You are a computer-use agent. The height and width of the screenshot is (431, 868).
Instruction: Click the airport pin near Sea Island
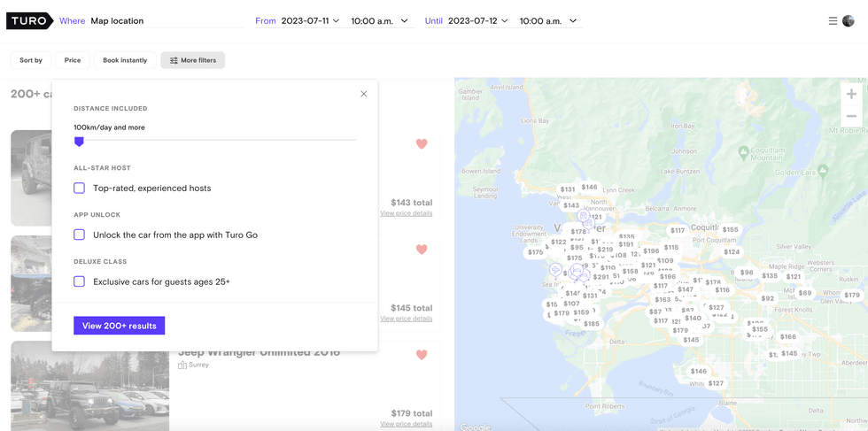click(x=555, y=269)
